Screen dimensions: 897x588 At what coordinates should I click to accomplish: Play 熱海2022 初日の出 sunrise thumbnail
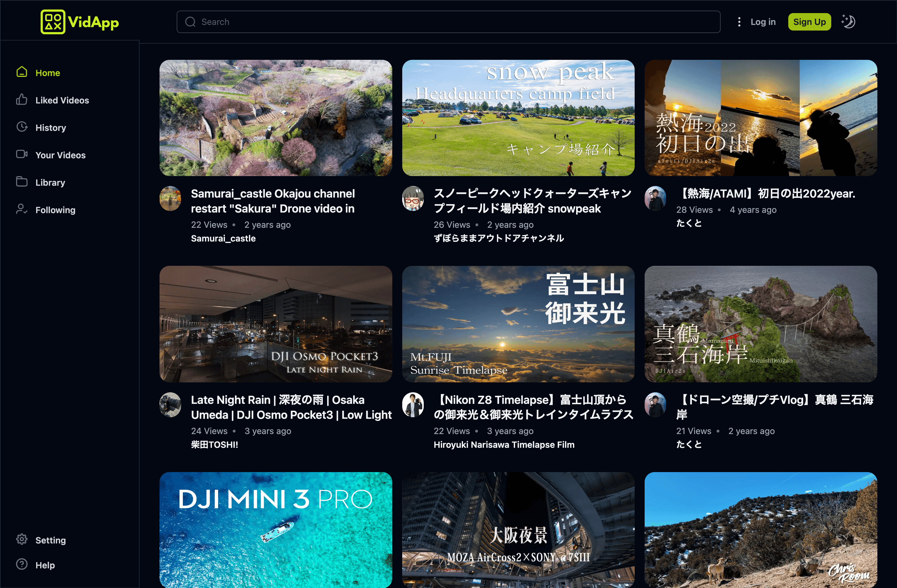click(x=761, y=117)
